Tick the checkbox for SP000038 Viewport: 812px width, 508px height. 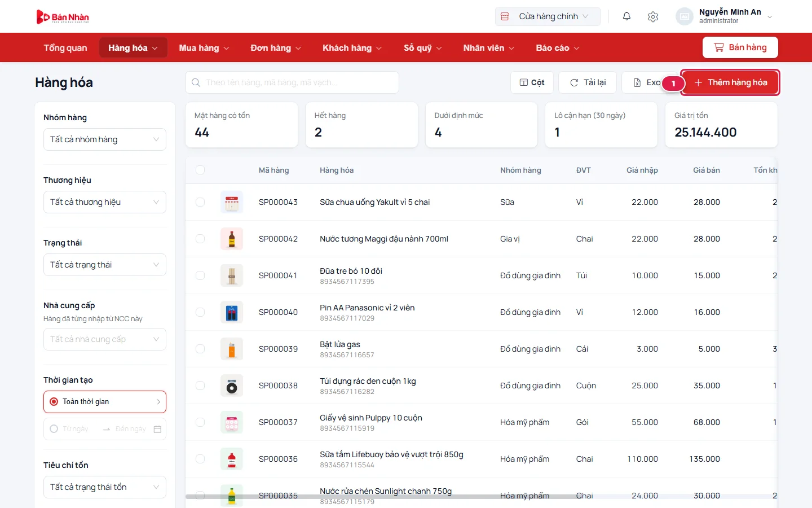(200, 386)
